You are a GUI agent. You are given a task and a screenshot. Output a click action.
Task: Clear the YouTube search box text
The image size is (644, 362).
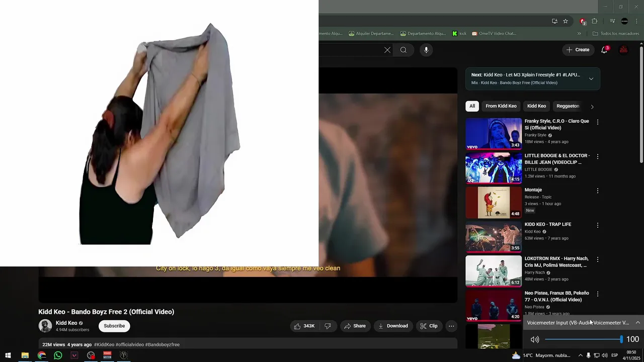pyautogui.click(x=387, y=50)
